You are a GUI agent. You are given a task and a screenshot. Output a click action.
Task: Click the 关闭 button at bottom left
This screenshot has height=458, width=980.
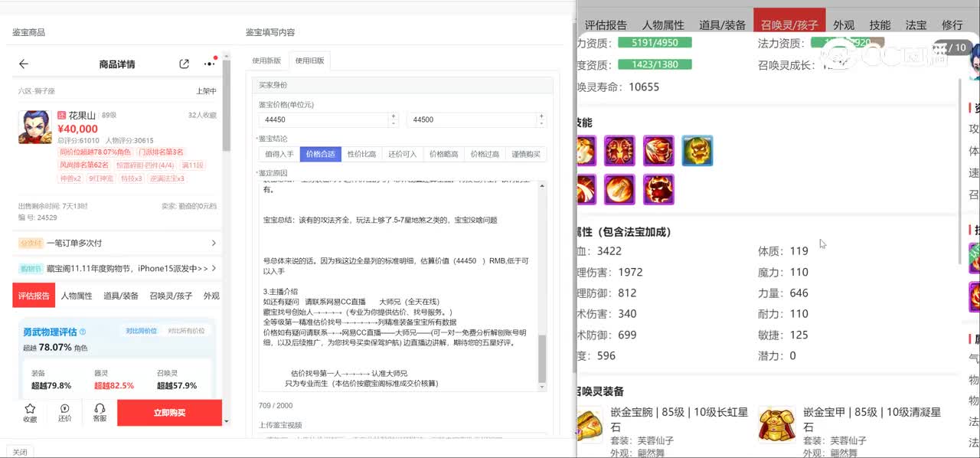[x=21, y=452]
